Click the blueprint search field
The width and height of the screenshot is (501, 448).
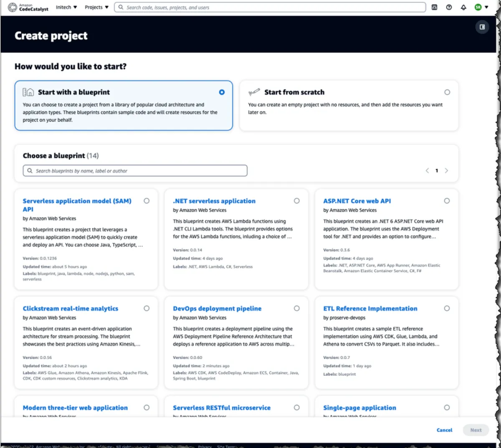(x=134, y=170)
